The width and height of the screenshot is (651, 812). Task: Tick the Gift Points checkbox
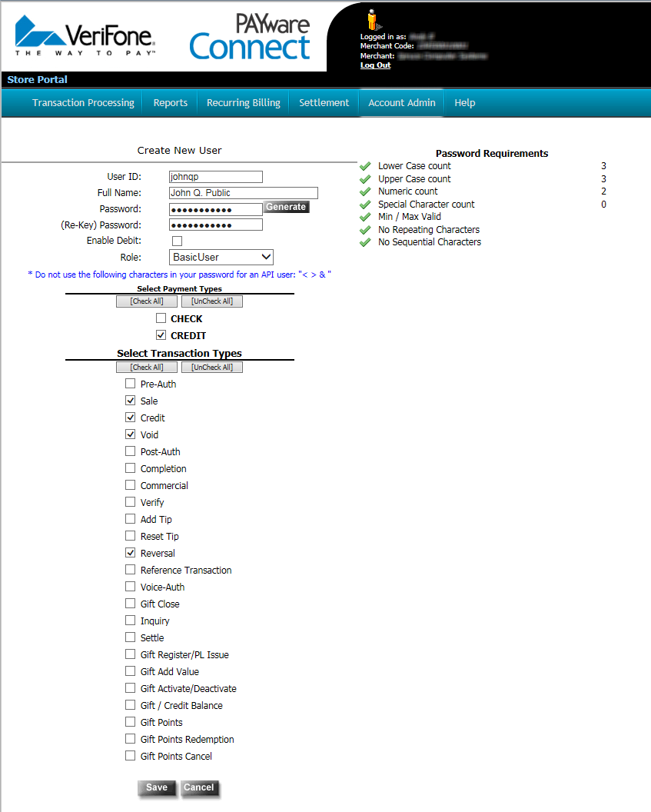click(131, 722)
